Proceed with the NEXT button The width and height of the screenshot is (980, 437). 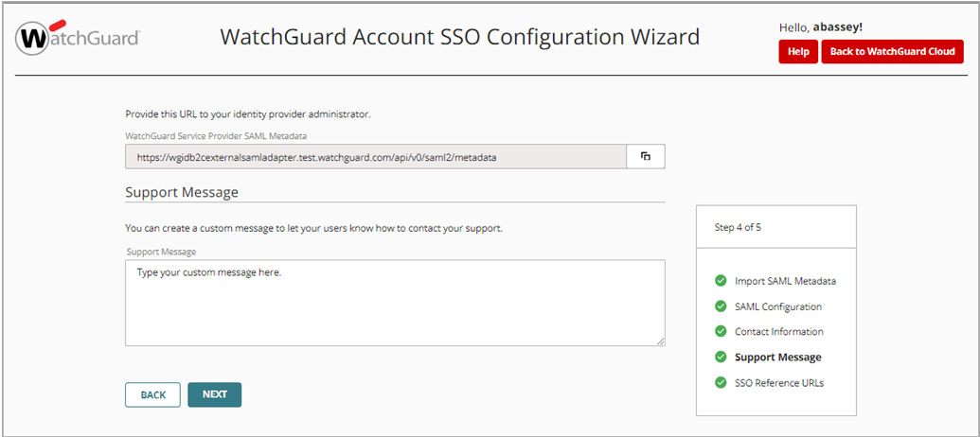point(215,394)
